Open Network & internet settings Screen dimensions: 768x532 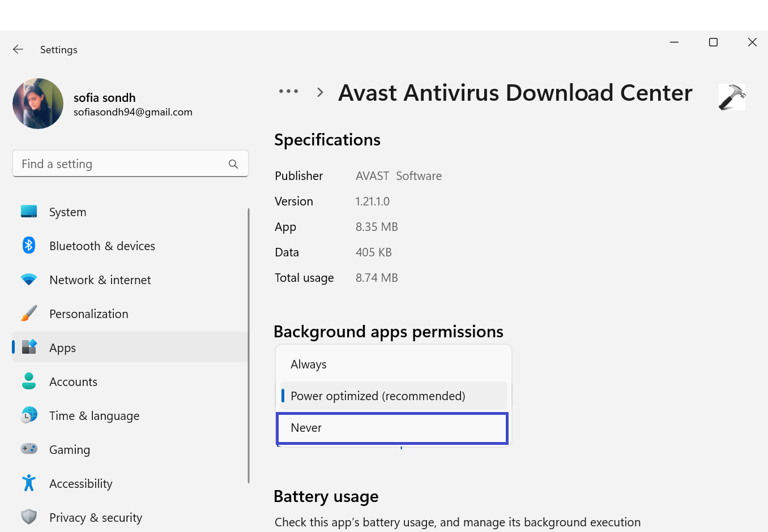(x=28, y=279)
